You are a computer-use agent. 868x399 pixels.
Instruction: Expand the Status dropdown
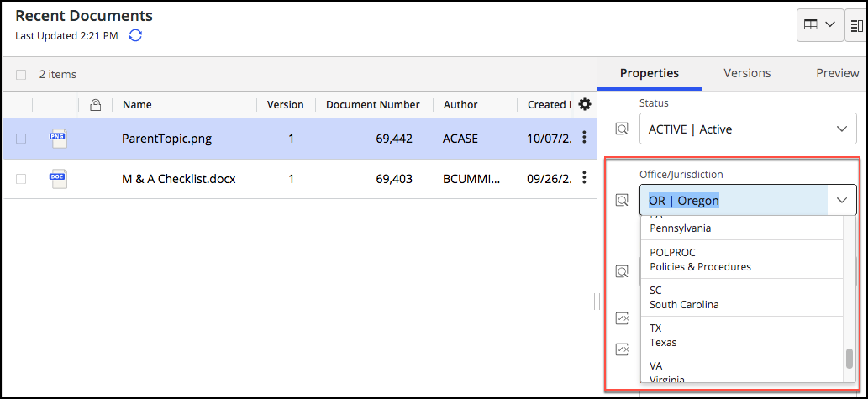pos(842,129)
